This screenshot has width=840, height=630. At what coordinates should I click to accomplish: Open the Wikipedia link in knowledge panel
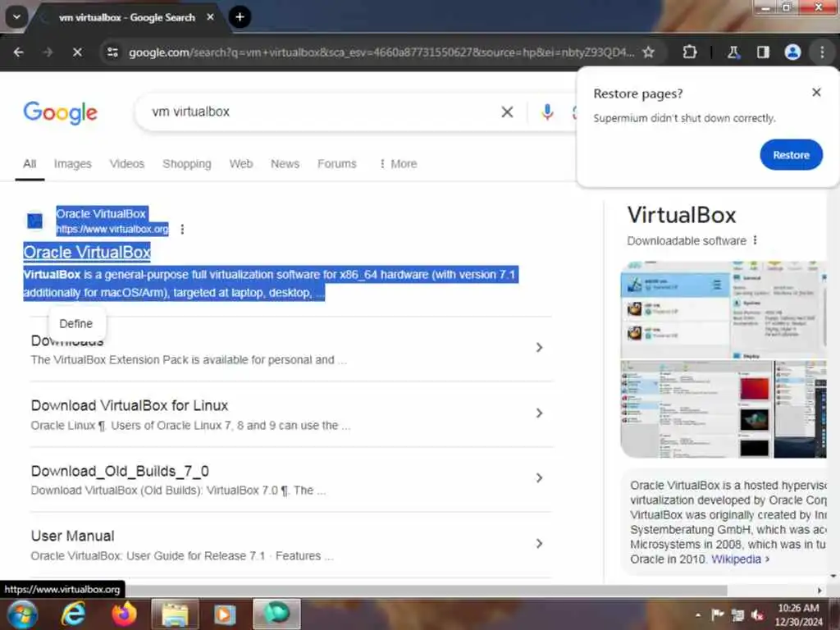pos(736,559)
